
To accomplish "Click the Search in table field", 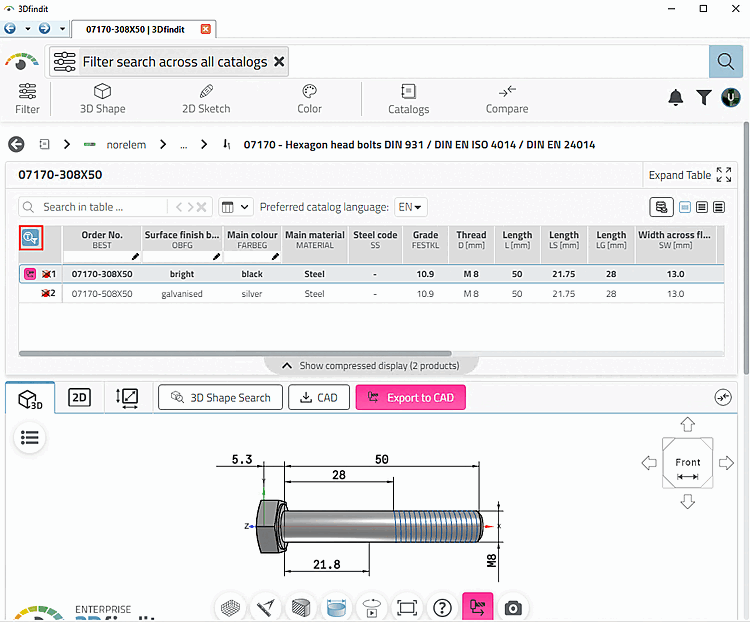I will 93,207.
